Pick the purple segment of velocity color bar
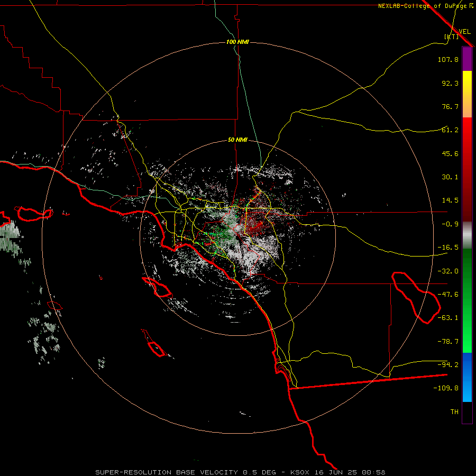 [467, 59]
